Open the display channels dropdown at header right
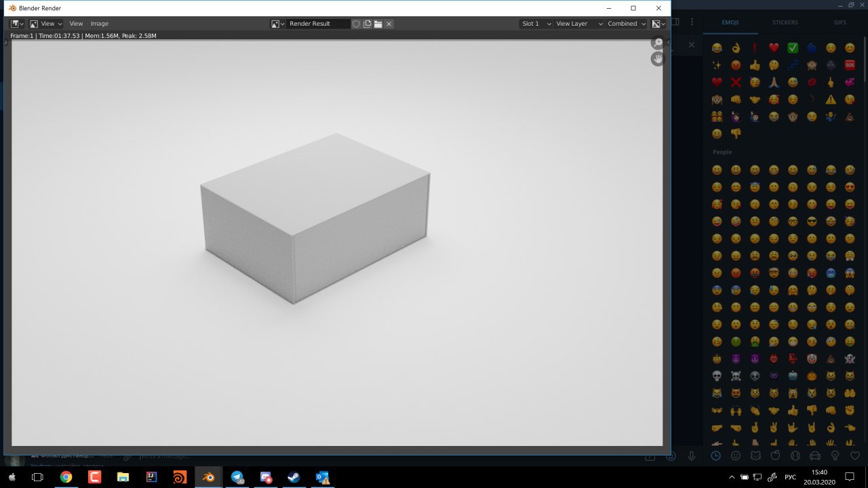The width and height of the screenshot is (868, 488). coord(658,24)
